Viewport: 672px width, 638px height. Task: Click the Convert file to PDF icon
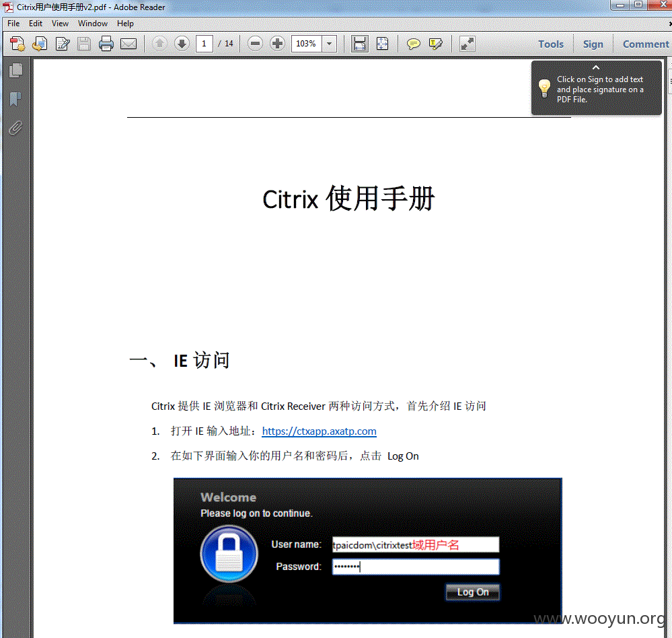[x=40, y=44]
